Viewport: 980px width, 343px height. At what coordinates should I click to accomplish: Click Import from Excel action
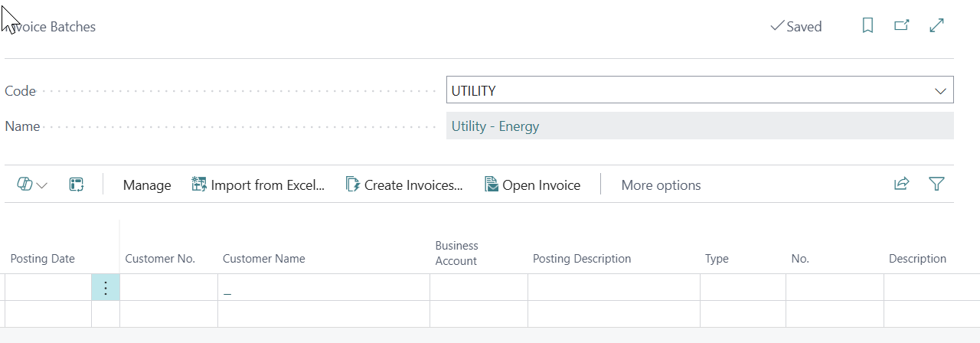point(258,185)
